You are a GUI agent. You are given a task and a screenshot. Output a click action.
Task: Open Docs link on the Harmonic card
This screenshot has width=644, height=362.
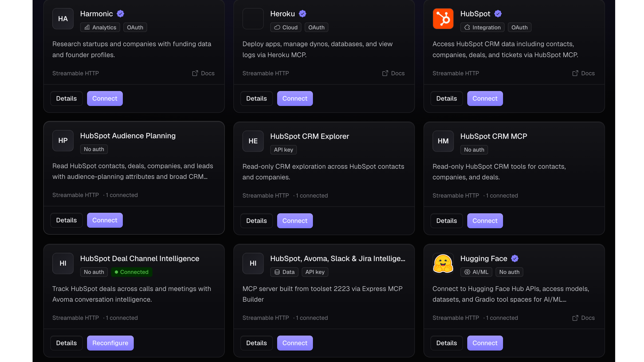[x=203, y=73]
